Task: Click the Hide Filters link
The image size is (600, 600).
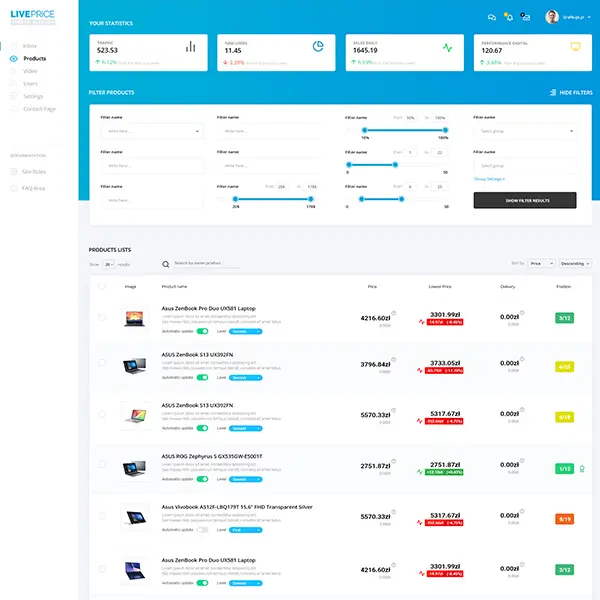Action: pos(570,92)
